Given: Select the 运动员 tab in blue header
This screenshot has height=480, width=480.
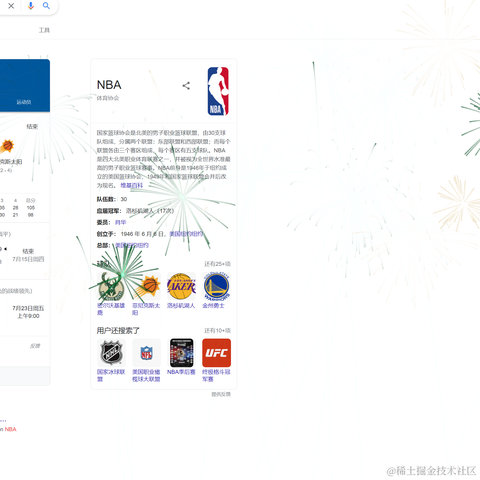Looking at the screenshot, I should point(24,102).
